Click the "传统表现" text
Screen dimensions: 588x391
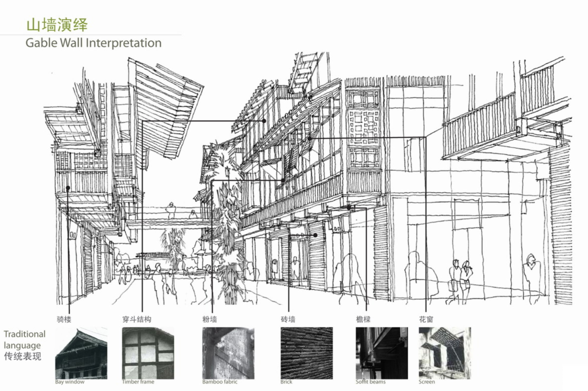(23, 357)
